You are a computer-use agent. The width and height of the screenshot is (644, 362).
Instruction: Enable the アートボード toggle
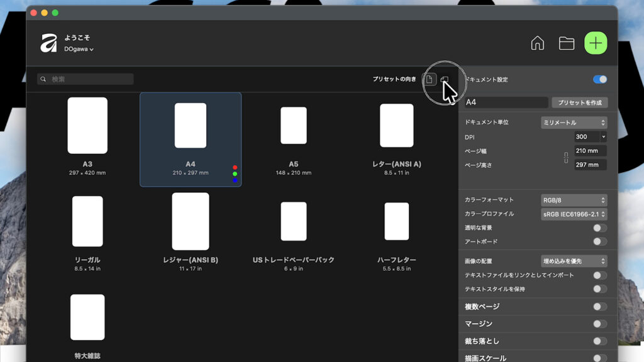coord(600,241)
